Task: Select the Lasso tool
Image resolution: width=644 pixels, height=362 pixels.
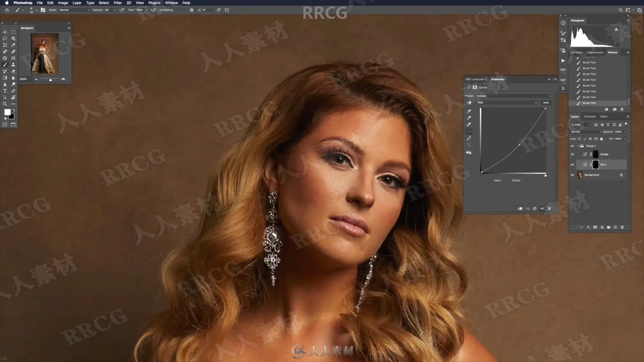Action: (5, 39)
